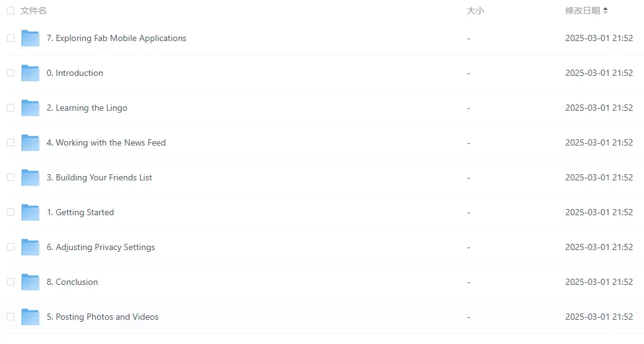Toggle the select-all checkbox in the header

(x=11, y=11)
